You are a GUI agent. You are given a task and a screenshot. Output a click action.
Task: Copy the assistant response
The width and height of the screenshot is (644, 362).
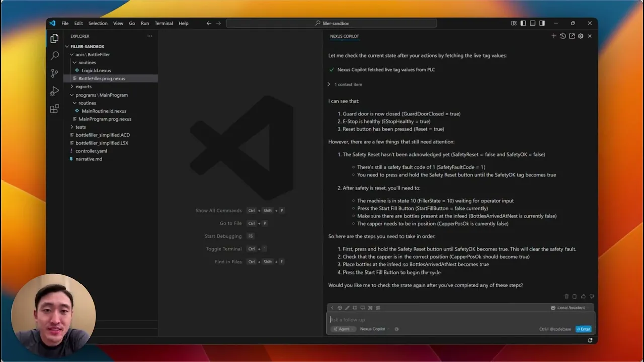click(575, 297)
